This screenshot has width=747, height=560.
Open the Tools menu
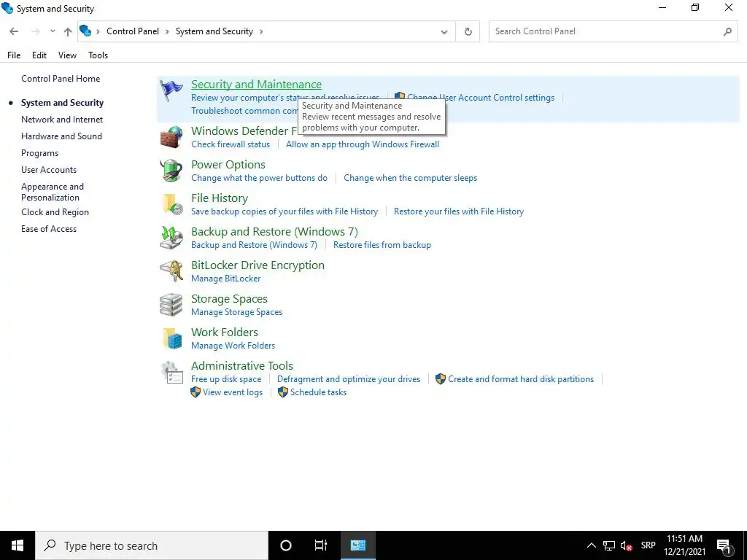[98, 55]
